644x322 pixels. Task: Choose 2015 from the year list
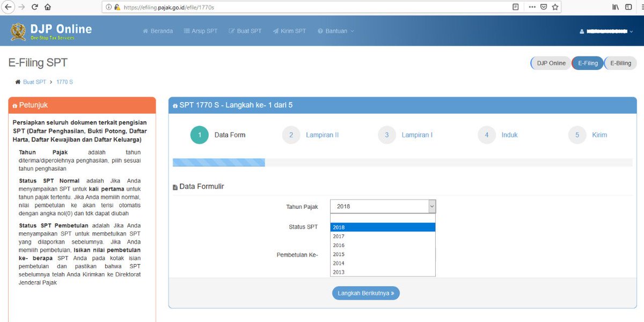pyautogui.click(x=383, y=254)
